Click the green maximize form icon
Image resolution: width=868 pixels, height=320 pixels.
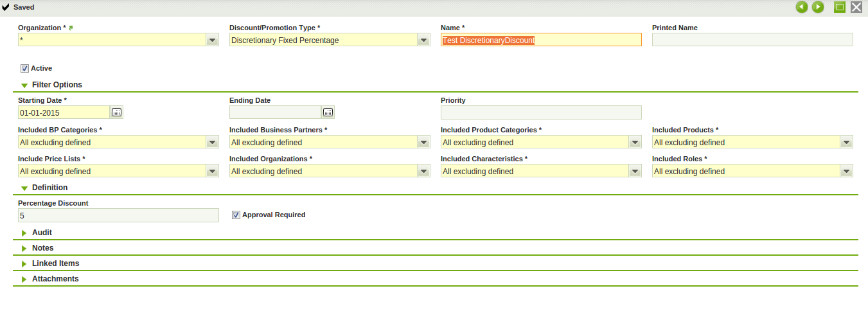click(839, 7)
